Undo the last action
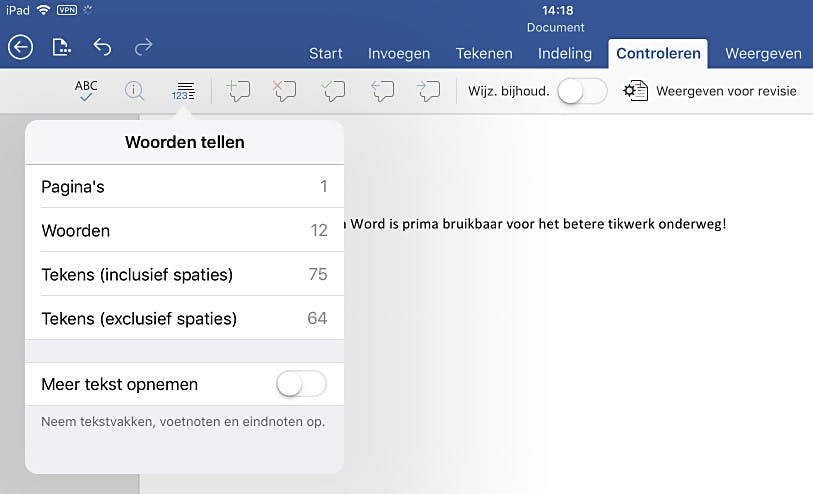This screenshot has width=813, height=494. (102, 47)
